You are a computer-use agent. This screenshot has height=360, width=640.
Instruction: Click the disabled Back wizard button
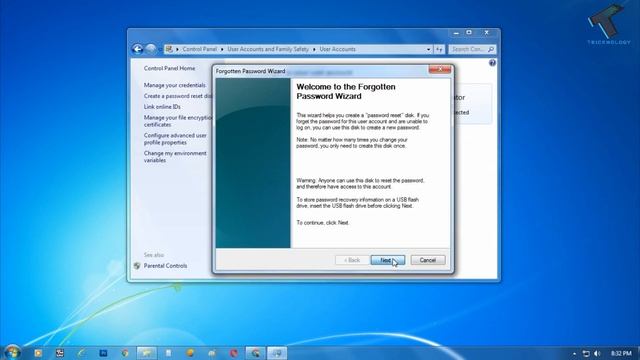pos(352,260)
